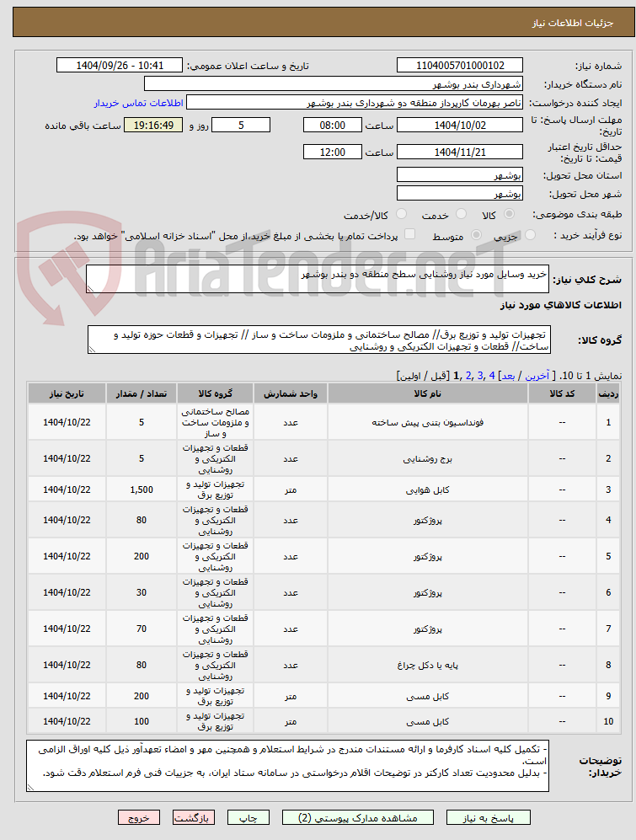Viewport: 636px width, 840px height.
Task: Click the deadline time field 08:00
Action: point(332,125)
